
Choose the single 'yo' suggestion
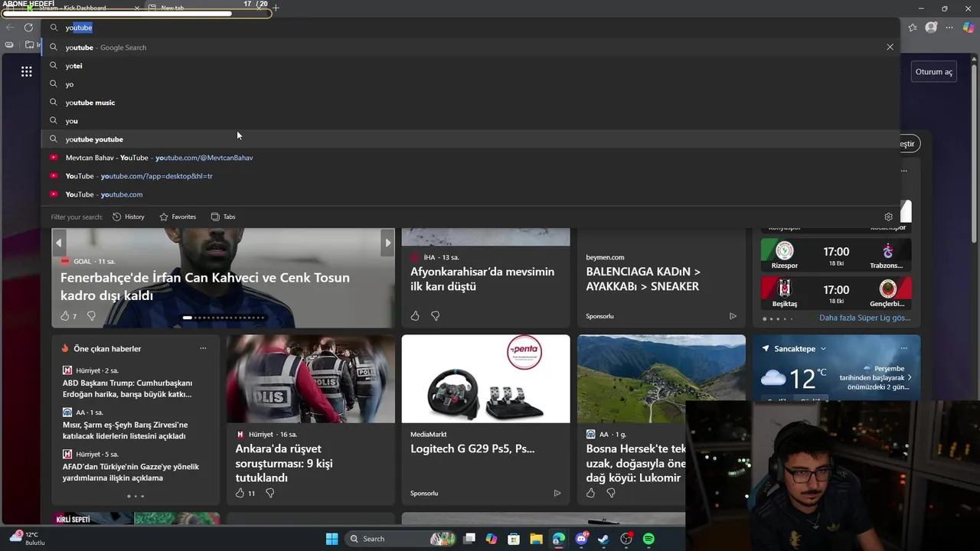click(x=471, y=84)
